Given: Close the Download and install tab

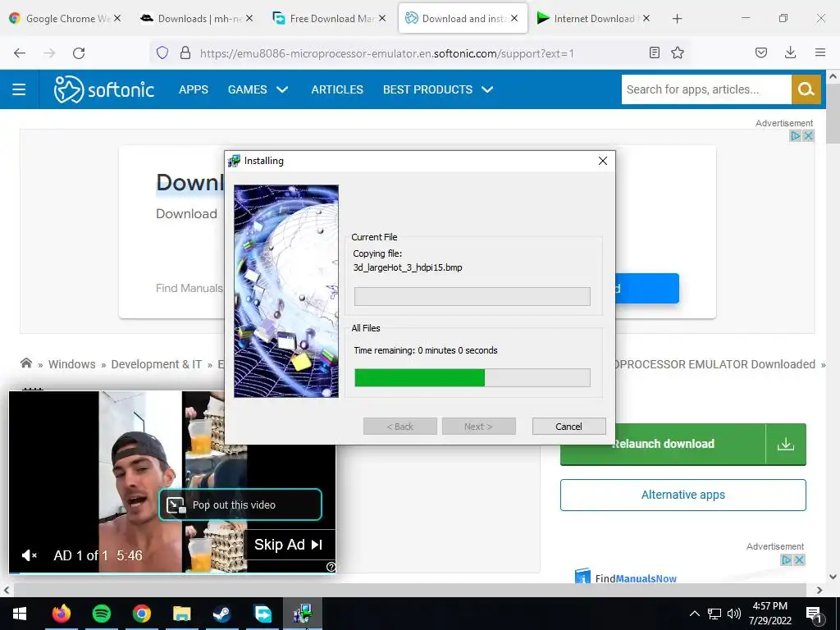Looking at the screenshot, I should point(514,18).
